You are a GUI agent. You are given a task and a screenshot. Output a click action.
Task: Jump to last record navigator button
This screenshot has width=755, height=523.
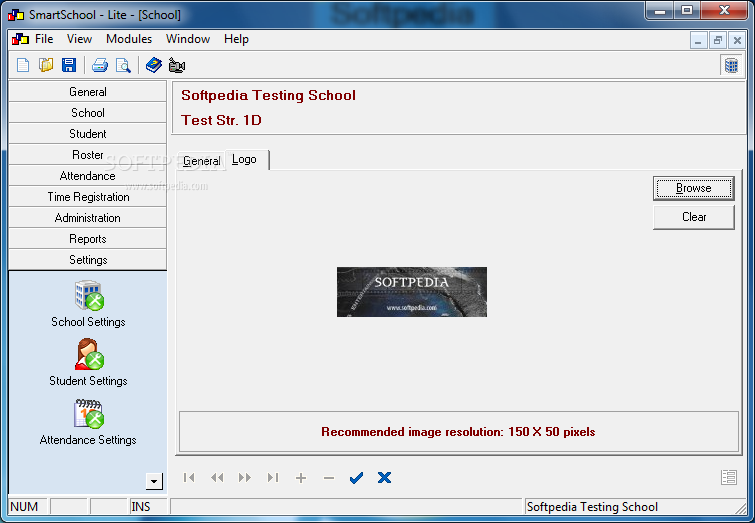coord(273,477)
